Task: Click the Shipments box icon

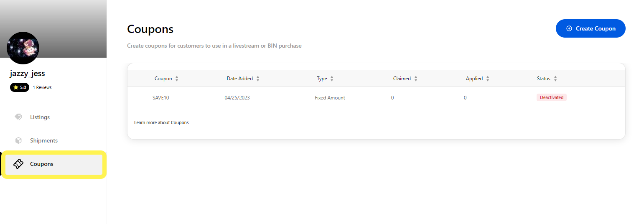Action: [x=18, y=140]
